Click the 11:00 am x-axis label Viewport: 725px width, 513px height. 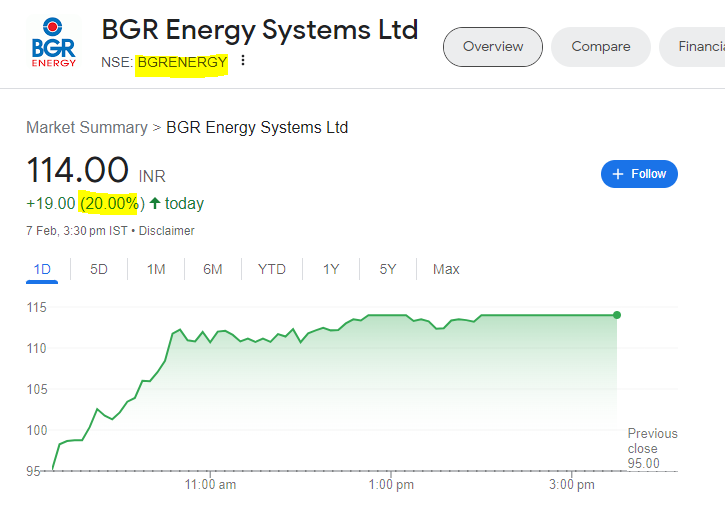click(x=210, y=484)
